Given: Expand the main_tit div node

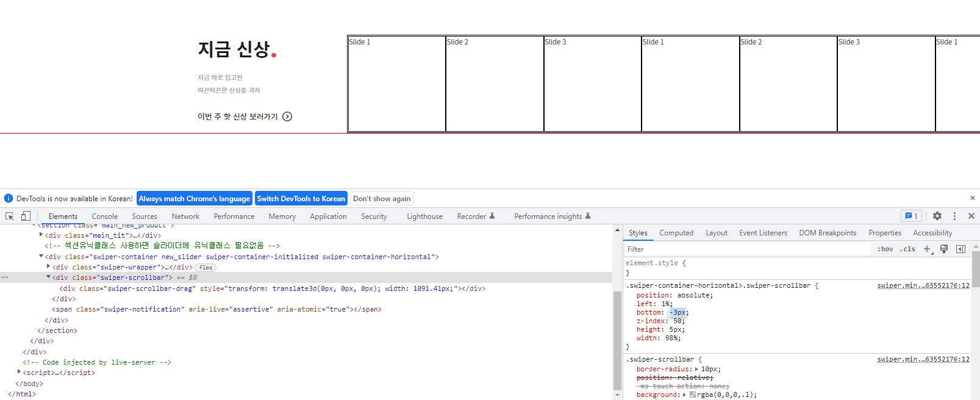Looking at the screenshot, I should 41,235.
